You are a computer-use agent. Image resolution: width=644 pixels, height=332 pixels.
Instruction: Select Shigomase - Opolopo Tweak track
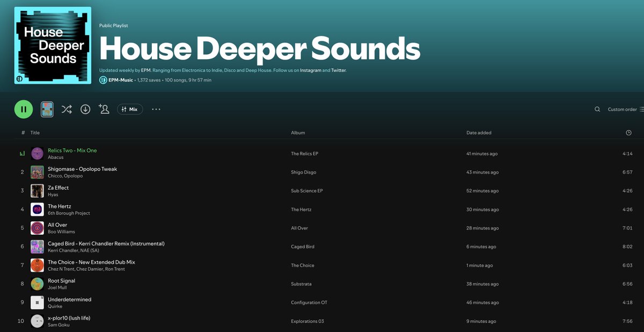pos(82,169)
